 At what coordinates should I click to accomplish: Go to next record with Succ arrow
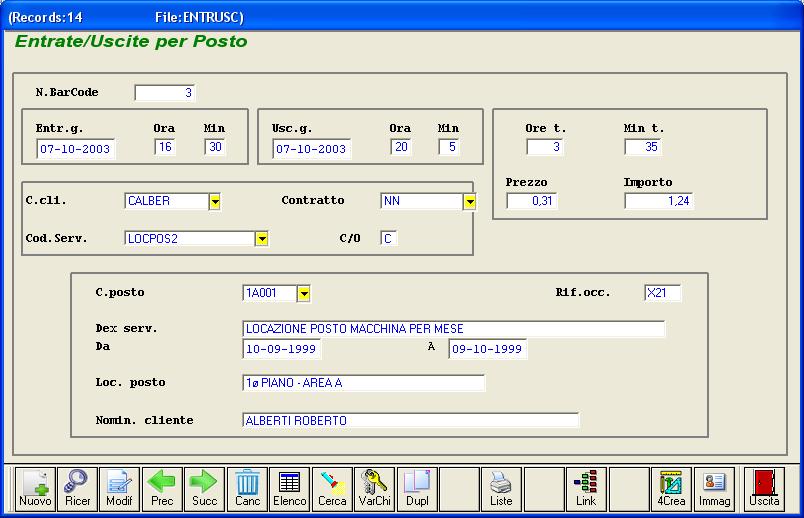[205, 489]
